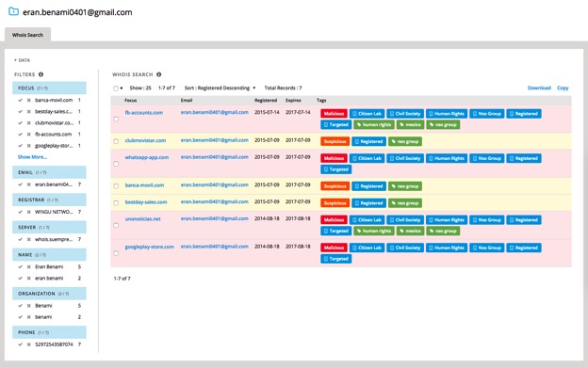Exclude googleplay-stor filter with X icon
Viewport: 588px width, 368px height.
click(x=28, y=146)
